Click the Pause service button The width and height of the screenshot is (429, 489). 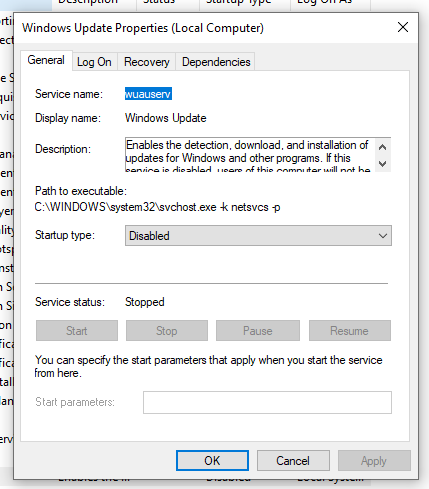[x=258, y=331]
